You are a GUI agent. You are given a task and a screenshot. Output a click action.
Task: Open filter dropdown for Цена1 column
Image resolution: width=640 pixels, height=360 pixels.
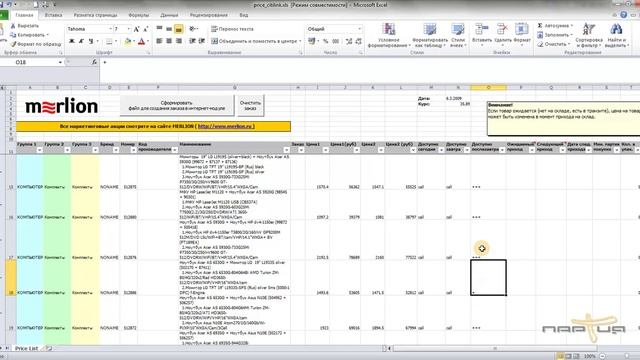325,150
